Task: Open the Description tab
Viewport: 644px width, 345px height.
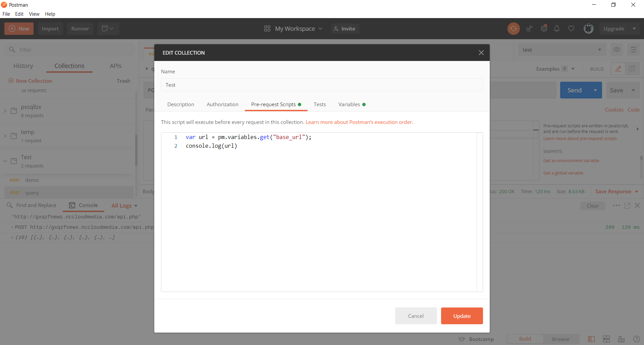Action: pos(181,105)
